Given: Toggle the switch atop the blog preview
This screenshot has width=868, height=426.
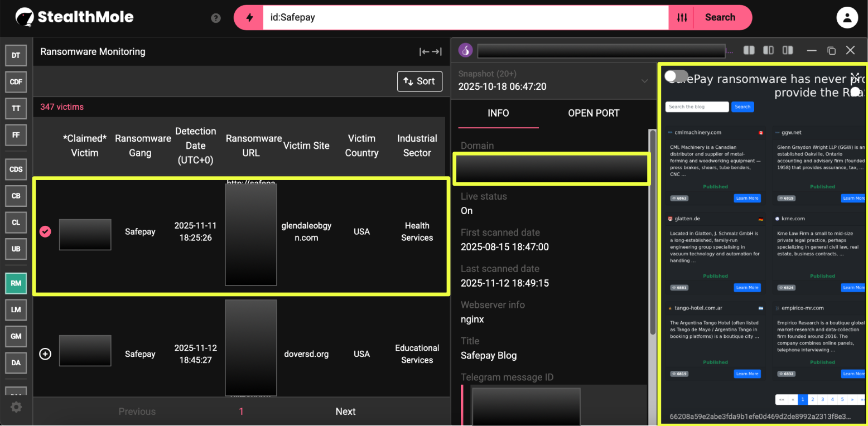Looking at the screenshot, I should pos(676,76).
